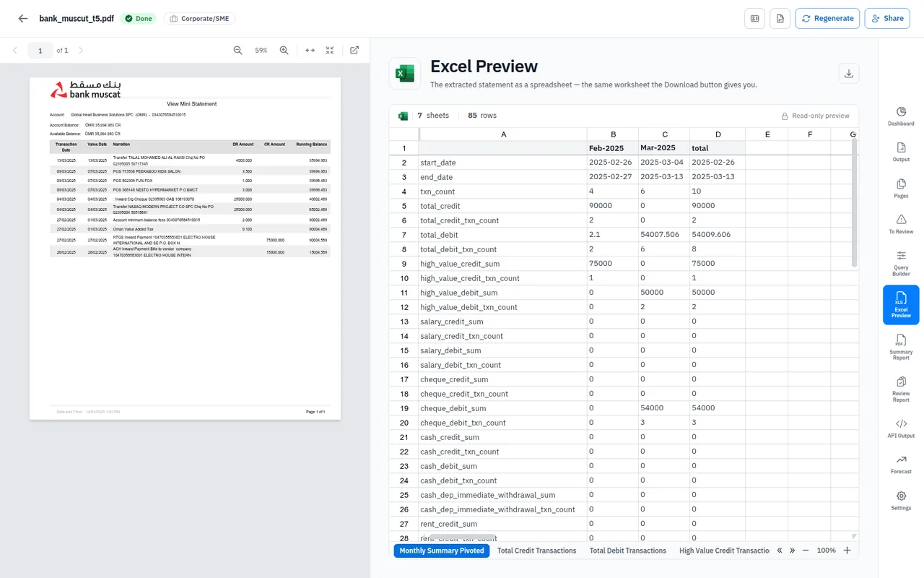
Task: Open the API Output sidebar item
Action: [901, 428]
